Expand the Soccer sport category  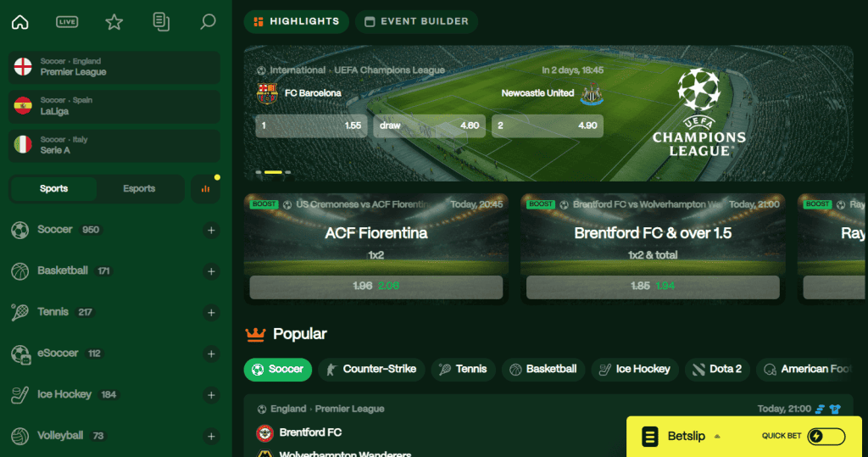pos(211,230)
